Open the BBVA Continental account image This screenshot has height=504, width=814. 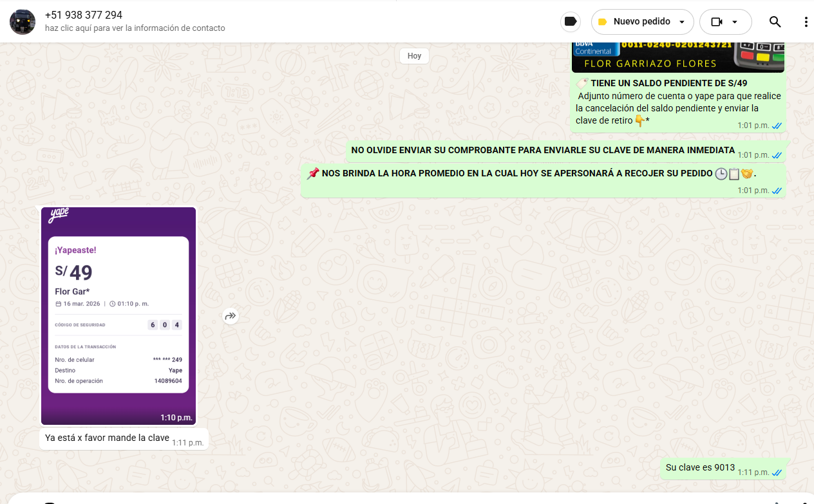pos(678,57)
